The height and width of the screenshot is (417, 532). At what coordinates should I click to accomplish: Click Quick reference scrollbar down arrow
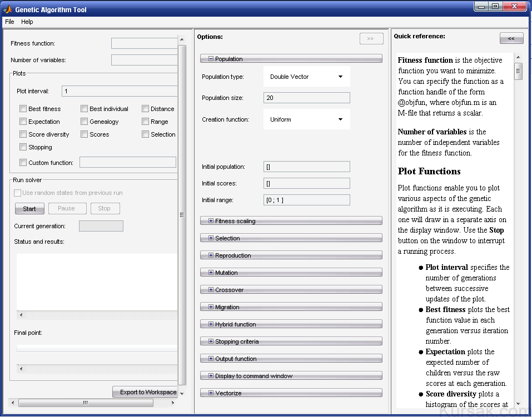tap(518, 404)
